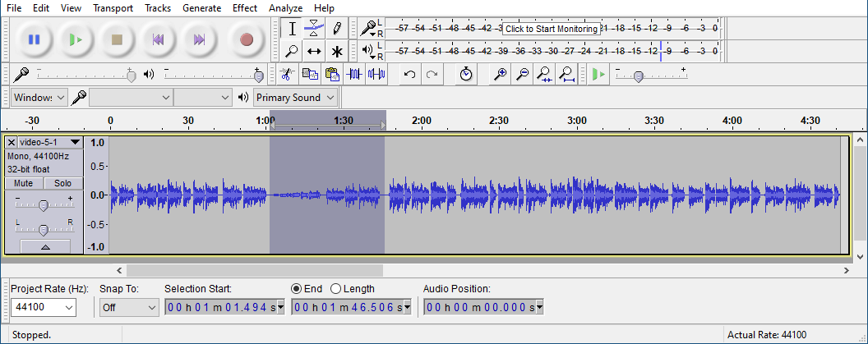Image resolution: width=868 pixels, height=344 pixels.
Task: Click the horizontal scrollbar right arrow
Action: click(x=847, y=270)
